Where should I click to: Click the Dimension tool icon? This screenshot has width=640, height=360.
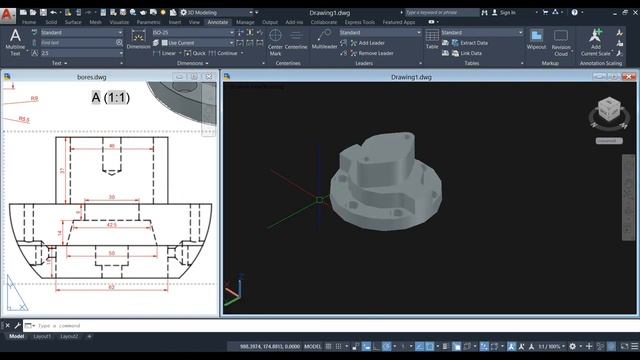(x=138, y=39)
